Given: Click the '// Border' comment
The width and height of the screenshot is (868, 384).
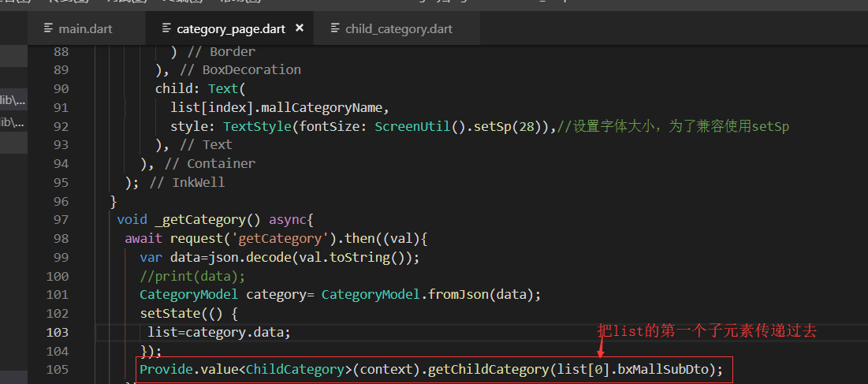Looking at the screenshot, I should click(222, 51).
